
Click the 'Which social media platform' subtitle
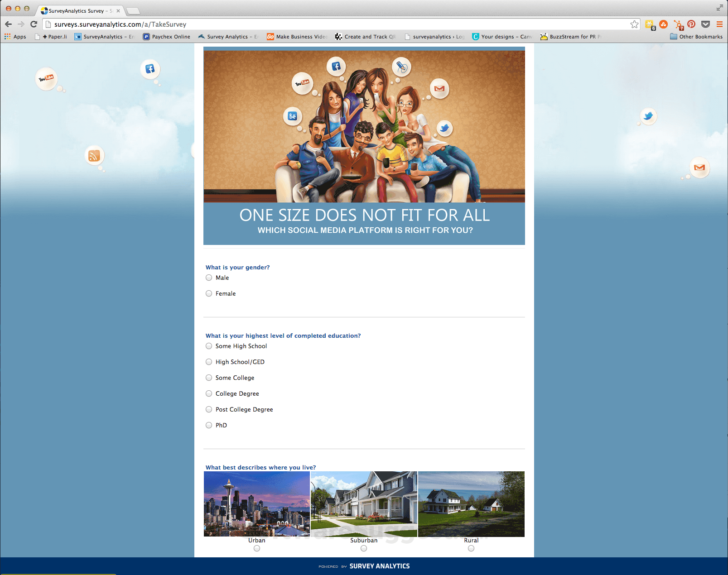point(365,230)
